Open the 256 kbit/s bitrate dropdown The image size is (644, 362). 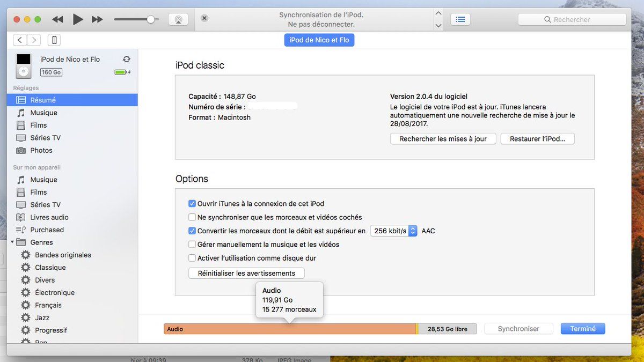393,231
